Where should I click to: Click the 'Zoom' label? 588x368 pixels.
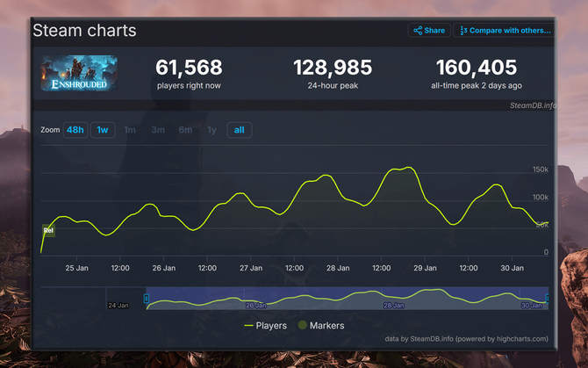(50, 130)
